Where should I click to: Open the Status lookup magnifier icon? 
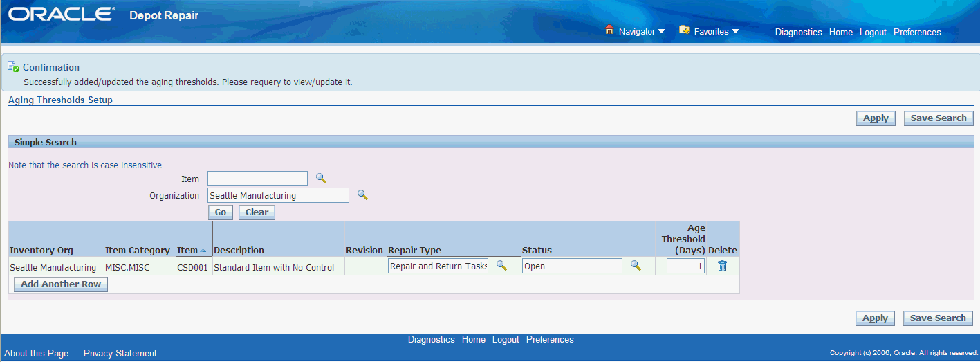pyautogui.click(x=636, y=266)
